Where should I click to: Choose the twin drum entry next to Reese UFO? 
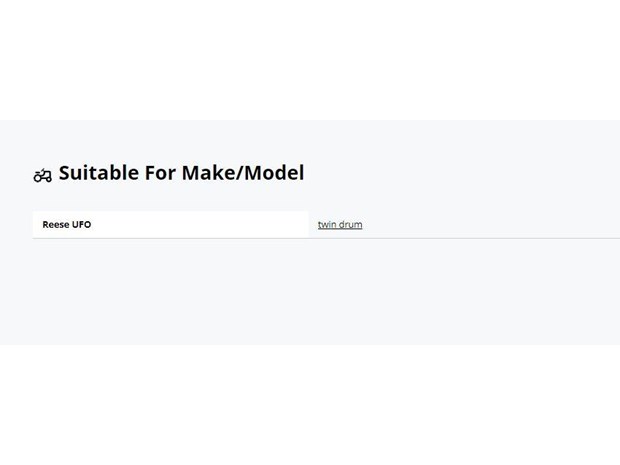click(x=340, y=225)
